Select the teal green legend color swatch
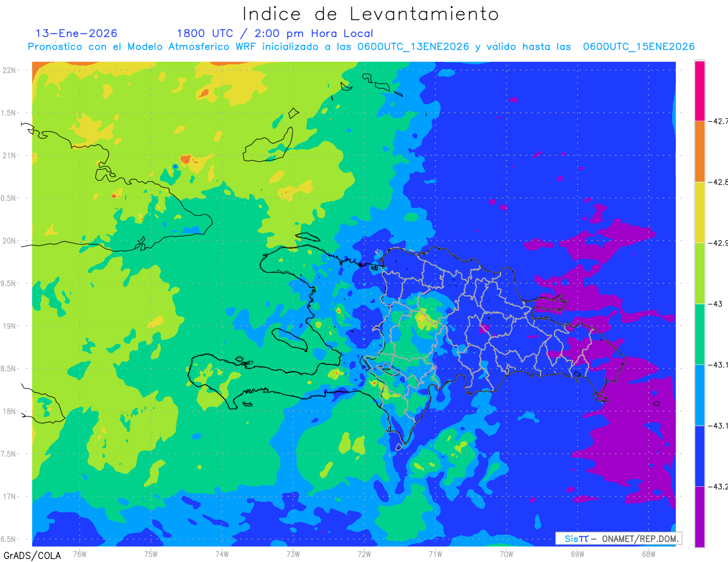The width and height of the screenshot is (728, 562). tap(700, 334)
